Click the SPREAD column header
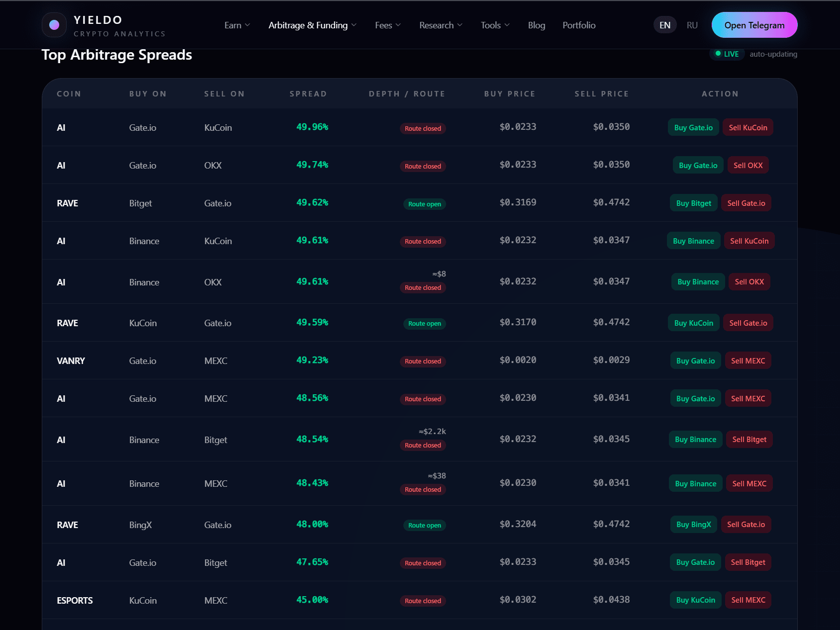 pyautogui.click(x=308, y=94)
